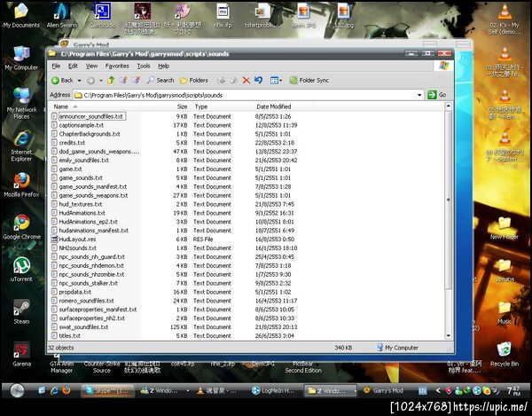Open Alien Swarm desktop icon
Image resolution: width=532 pixels, height=416 pixels.
[x=62, y=15]
